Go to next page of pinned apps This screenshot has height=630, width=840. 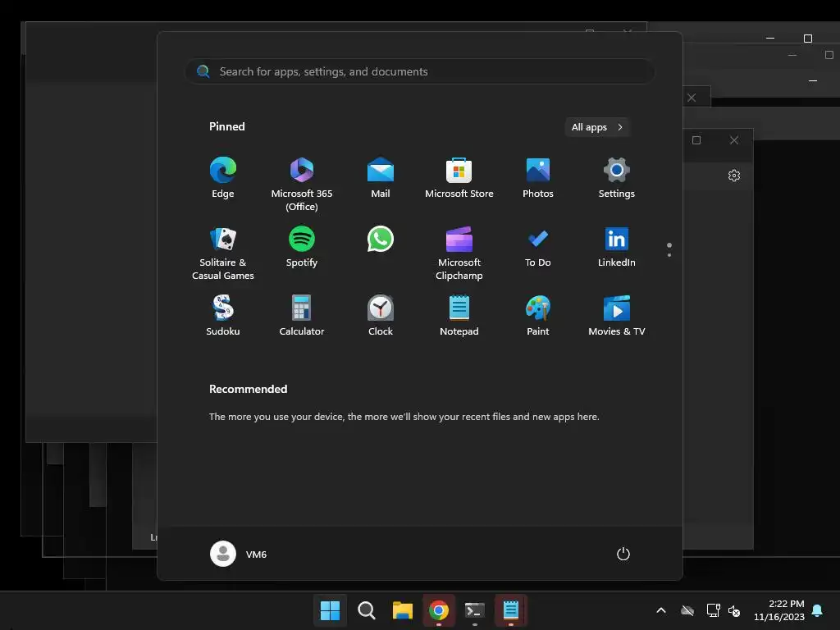click(x=669, y=255)
